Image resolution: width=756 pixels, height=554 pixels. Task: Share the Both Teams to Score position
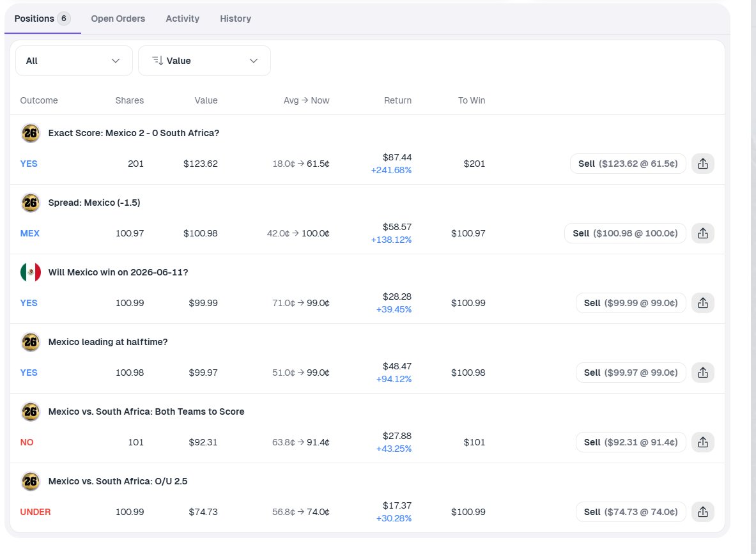(x=702, y=442)
